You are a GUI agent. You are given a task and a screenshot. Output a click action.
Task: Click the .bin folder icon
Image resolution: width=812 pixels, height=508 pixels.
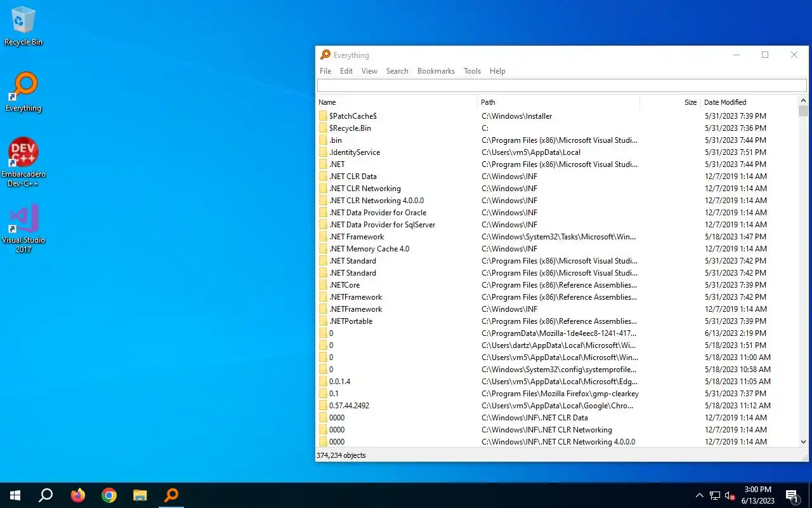click(323, 140)
